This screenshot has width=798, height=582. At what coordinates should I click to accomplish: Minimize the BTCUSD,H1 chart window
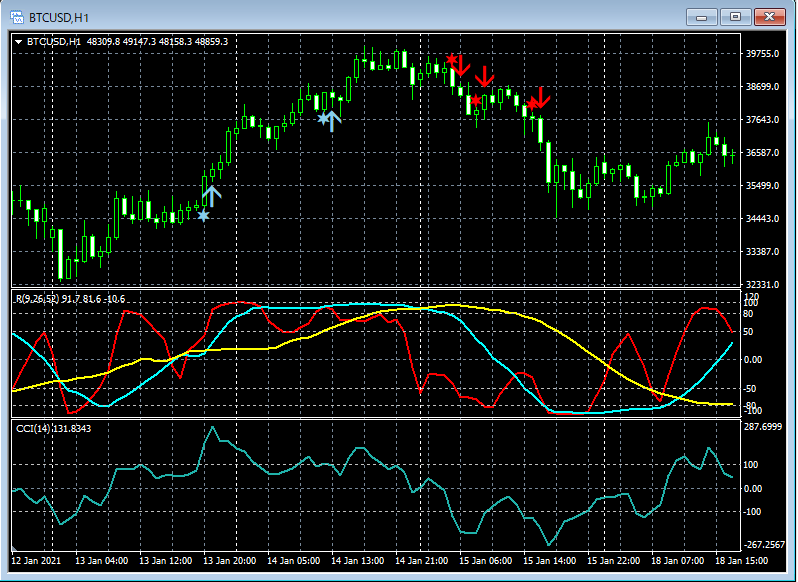tap(704, 17)
